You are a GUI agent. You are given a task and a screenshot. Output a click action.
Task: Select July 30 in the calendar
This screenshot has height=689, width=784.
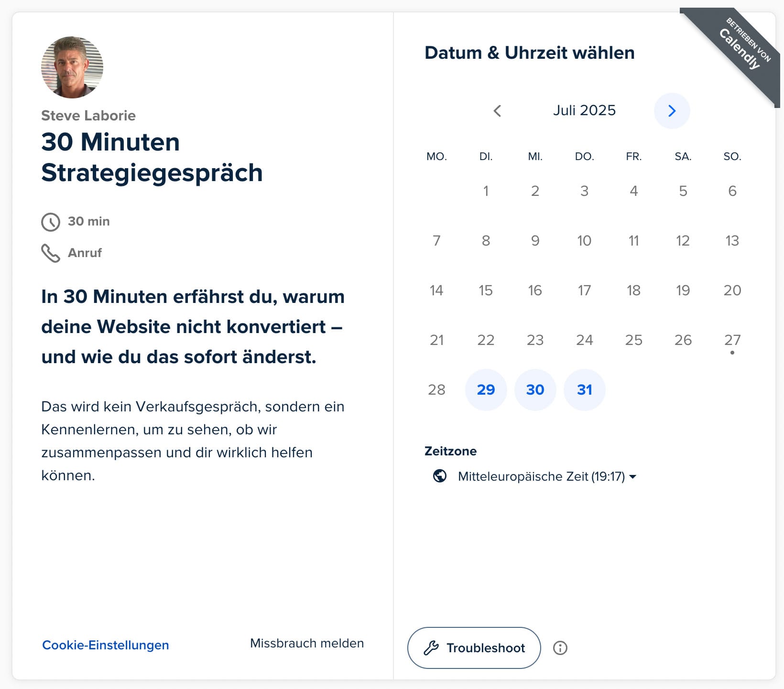[535, 390]
